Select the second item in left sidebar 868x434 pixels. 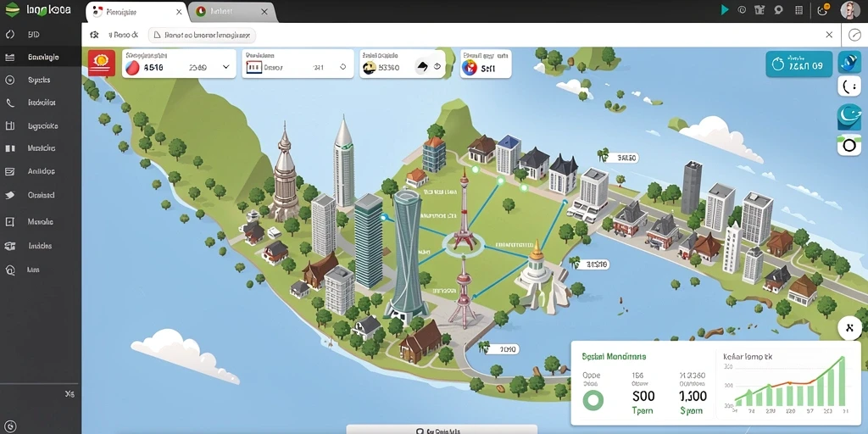click(x=41, y=57)
